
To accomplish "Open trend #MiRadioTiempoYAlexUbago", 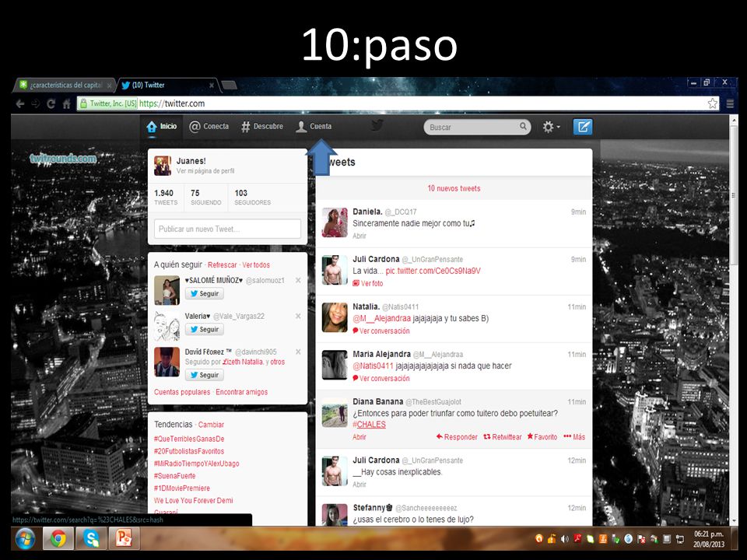I will coord(197,464).
